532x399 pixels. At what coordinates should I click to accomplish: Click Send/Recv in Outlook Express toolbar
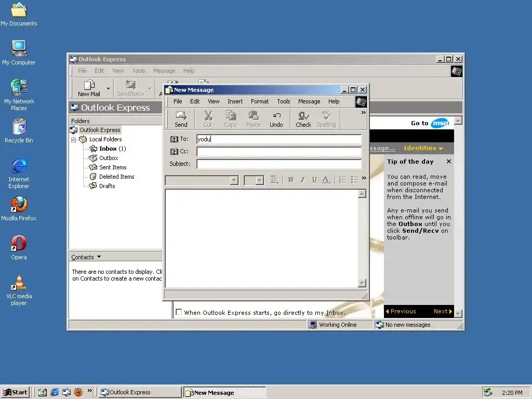pos(130,88)
